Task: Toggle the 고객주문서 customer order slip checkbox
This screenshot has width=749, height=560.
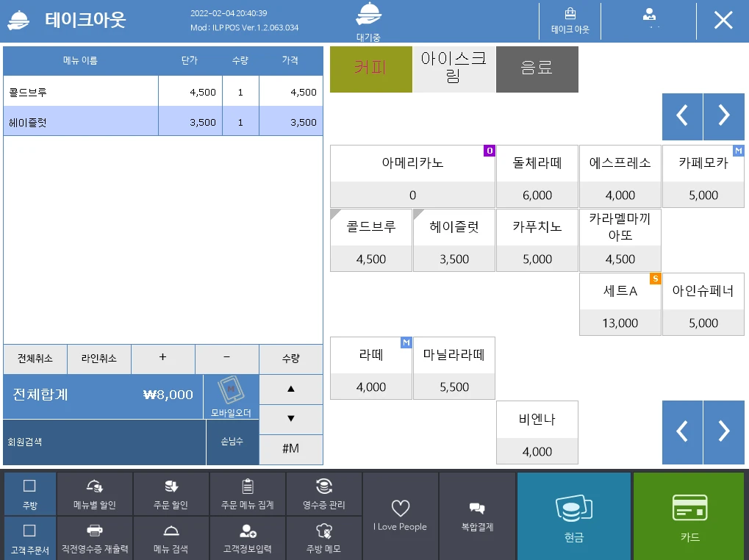Action: [x=29, y=538]
